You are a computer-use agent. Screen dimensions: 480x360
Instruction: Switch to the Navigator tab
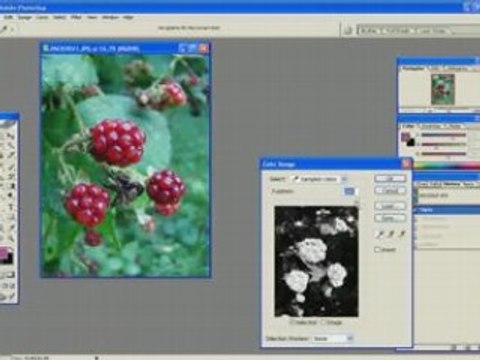pos(413,68)
